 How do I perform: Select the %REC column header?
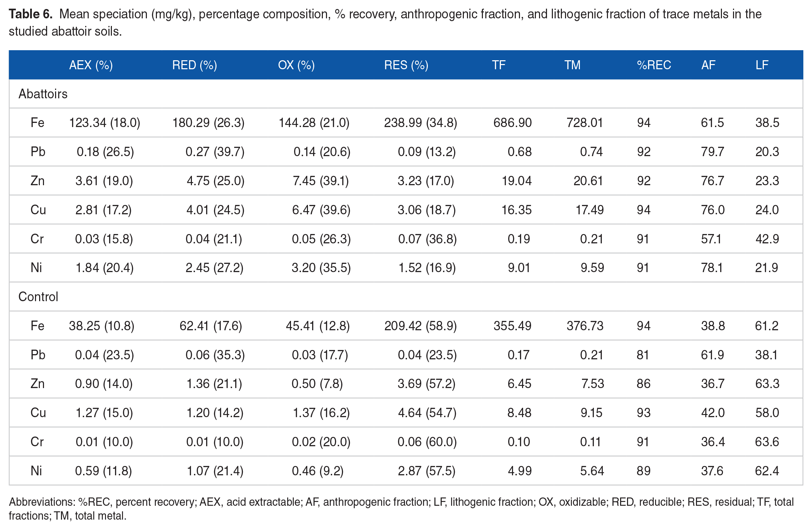654,65
